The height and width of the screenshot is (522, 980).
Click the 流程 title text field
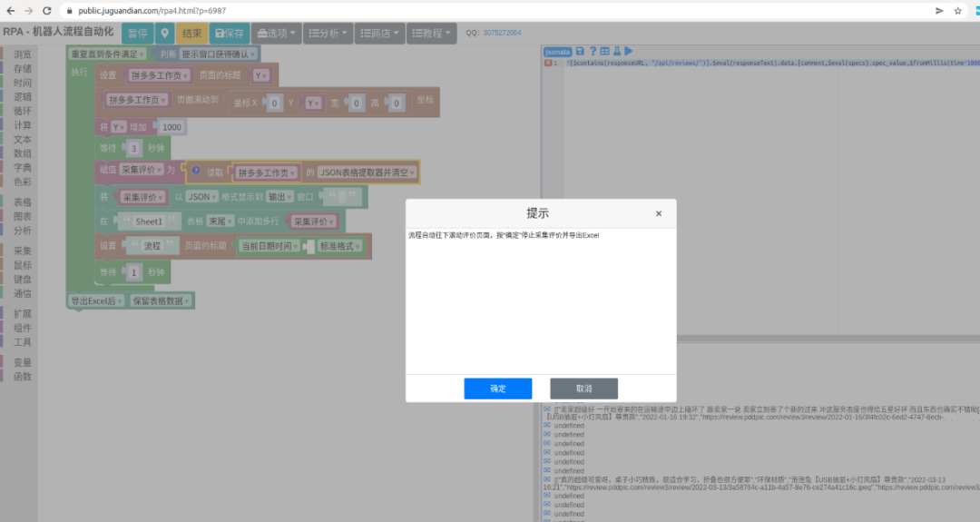[x=152, y=246]
